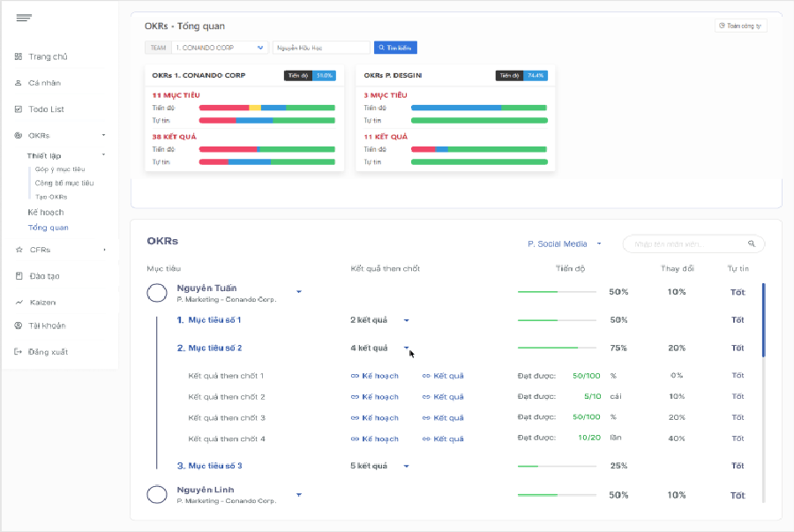Screen dimensions: 794x532
Task: Click the CFRs star icon
Action: [19, 250]
